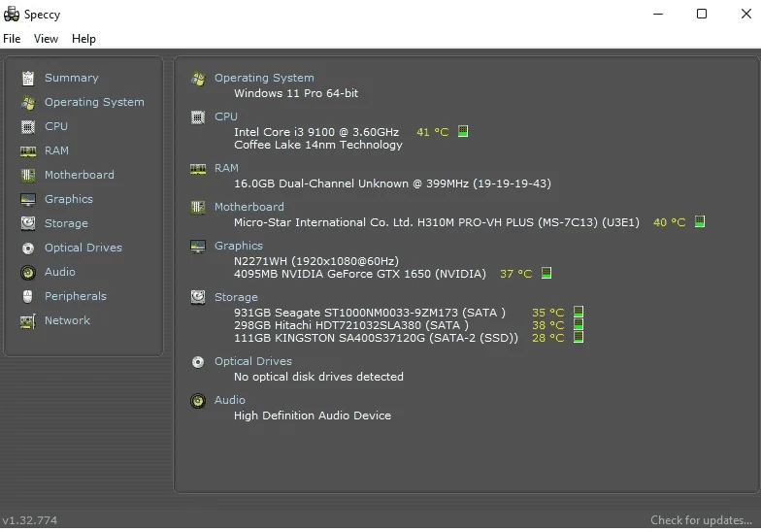Select Audio in the sidebar
Screen dimensions: 761x532
point(60,272)
